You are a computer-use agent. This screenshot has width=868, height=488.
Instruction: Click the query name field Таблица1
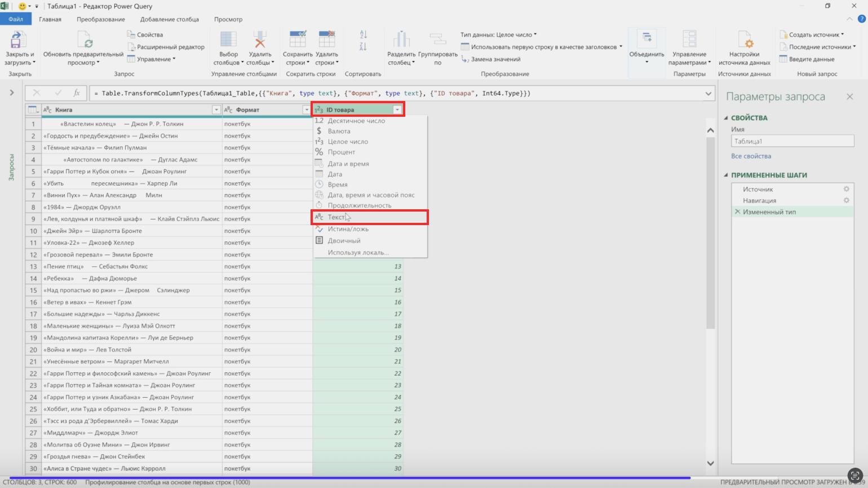click(x=792, y=142)
